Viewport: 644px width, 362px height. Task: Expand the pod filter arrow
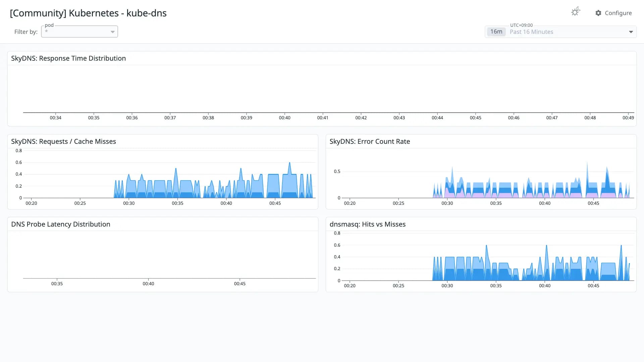[x=113, y=32]
